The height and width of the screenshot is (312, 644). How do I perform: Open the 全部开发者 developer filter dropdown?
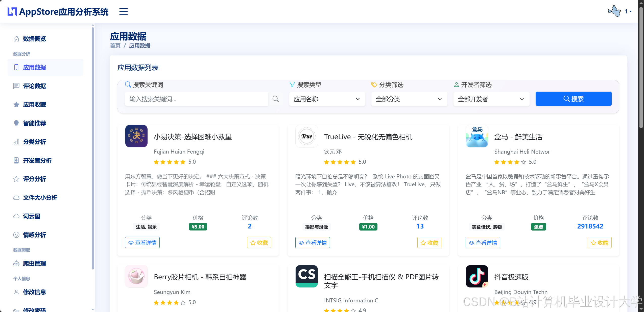491,99
